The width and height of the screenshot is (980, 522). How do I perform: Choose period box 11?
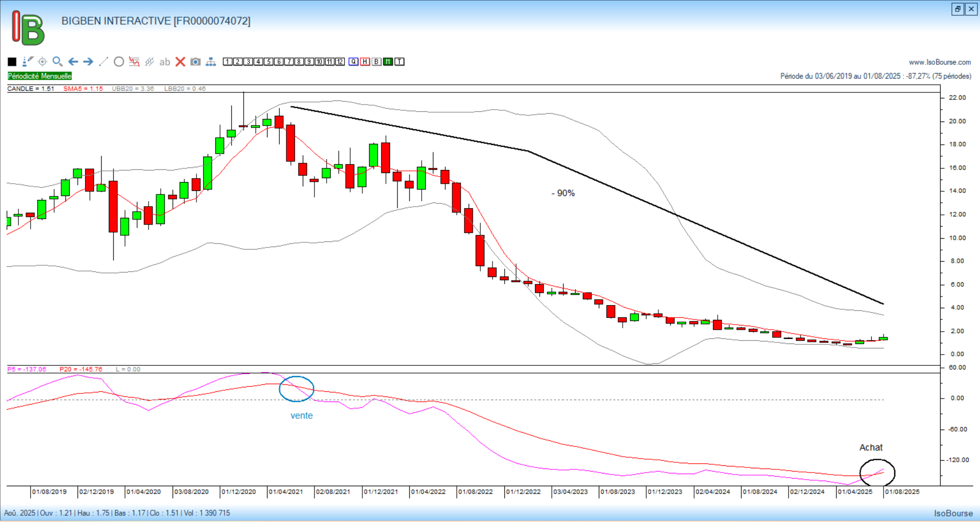pos(330,62)
